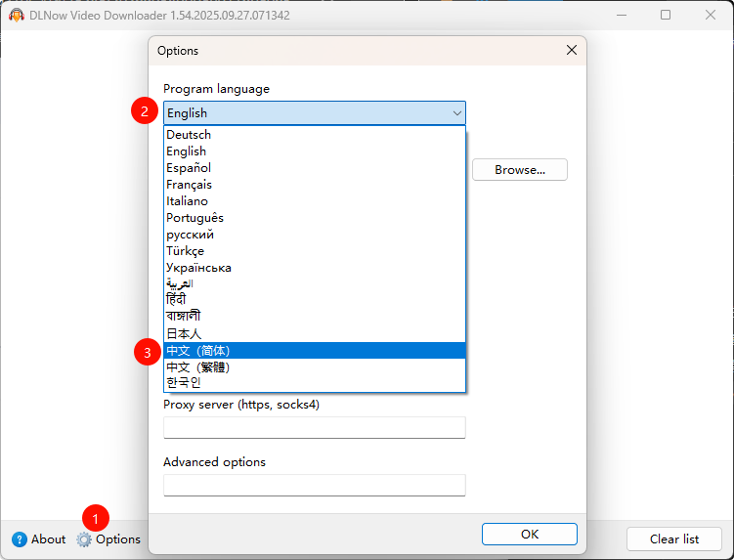
Task: Maximize the DLNow Video Downloader window
Action: [x=666, y=15]
